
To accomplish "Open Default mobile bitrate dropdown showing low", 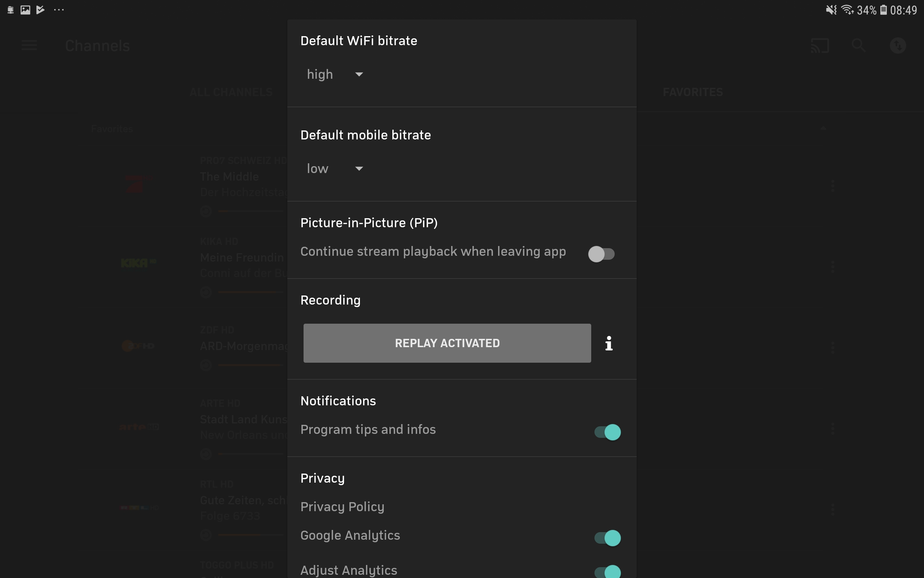I will [x=335, y=169].
